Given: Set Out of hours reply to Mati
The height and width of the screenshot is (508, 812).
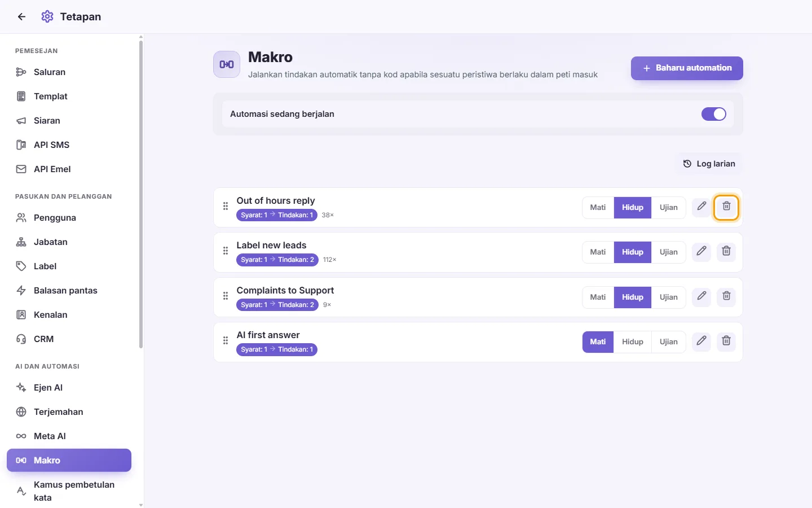Looking at the screenshot, I should pyautogui.click(x=598, y=208).
